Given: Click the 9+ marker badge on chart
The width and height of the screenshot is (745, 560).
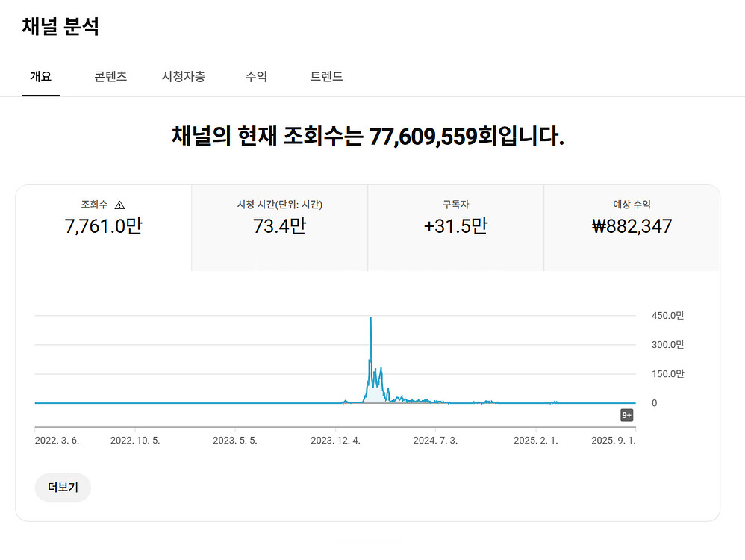Looking at the screenshot, I should click(627, 415).
